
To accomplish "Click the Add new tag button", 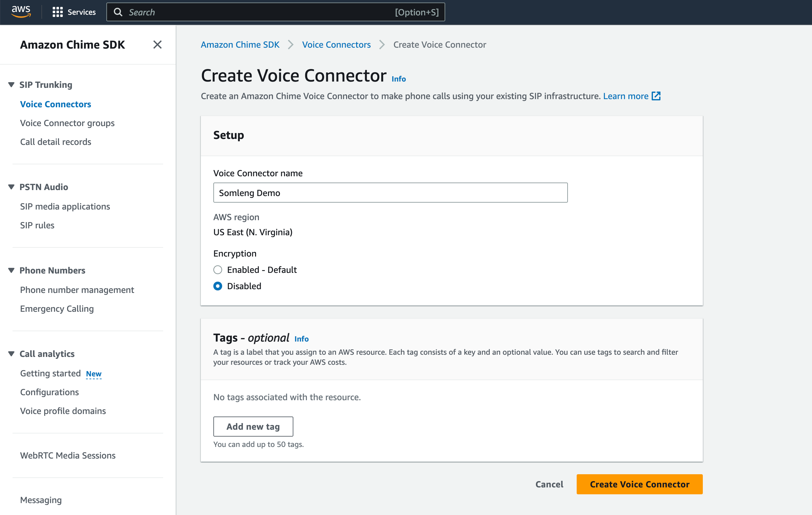I will click(253, 426).
